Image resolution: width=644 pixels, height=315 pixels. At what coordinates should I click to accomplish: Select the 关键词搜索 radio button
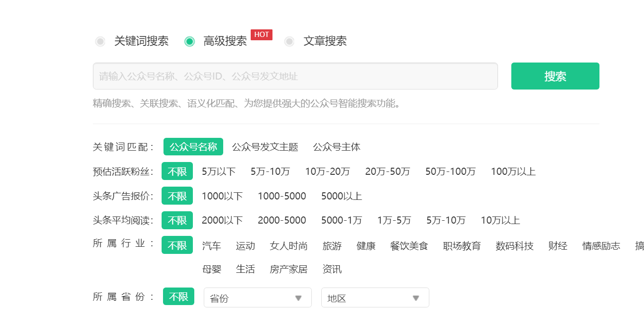tap(100, 41)
